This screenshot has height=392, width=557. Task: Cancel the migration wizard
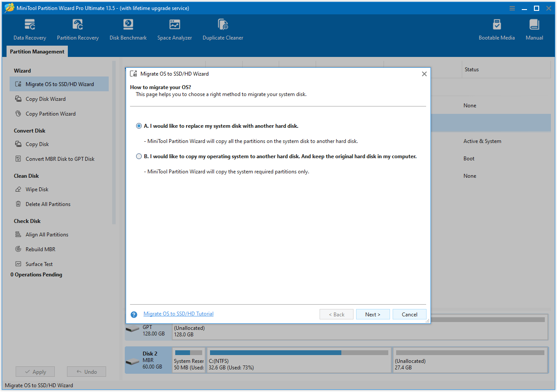[409, 314]
